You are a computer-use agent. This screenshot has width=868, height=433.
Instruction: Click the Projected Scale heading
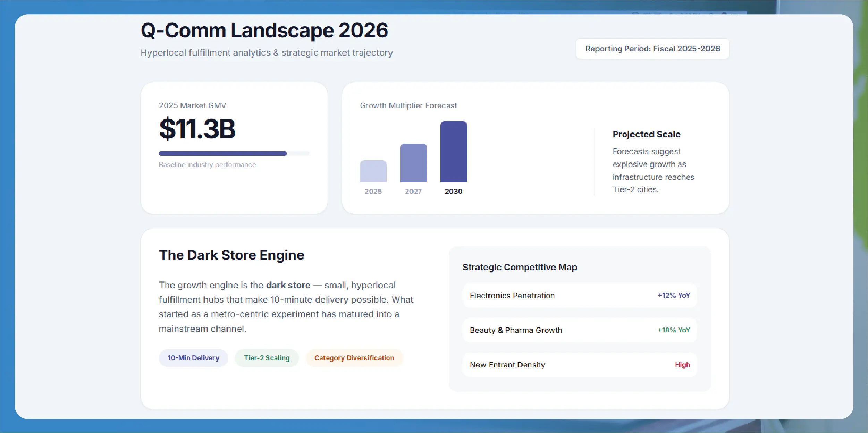pos(646,134)
